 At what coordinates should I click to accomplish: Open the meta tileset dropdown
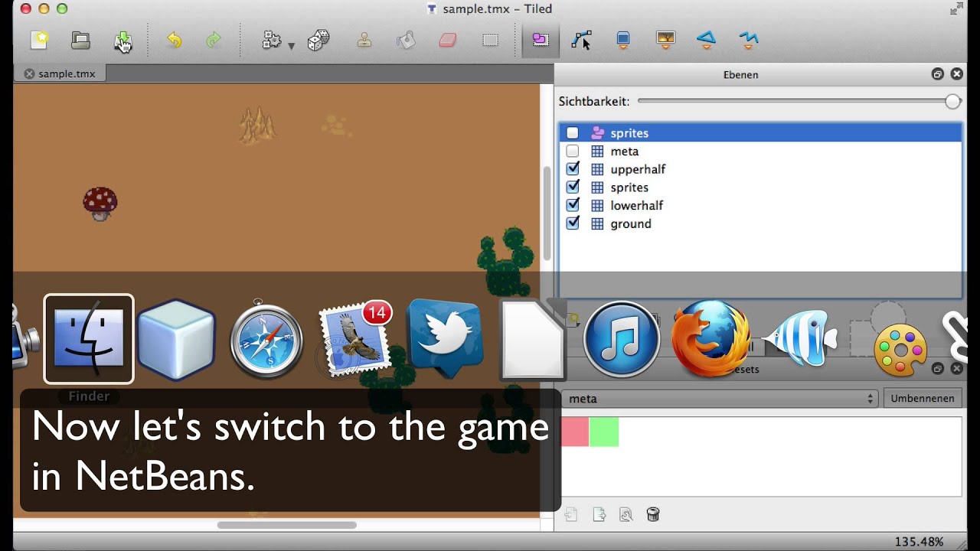point(719,399)
